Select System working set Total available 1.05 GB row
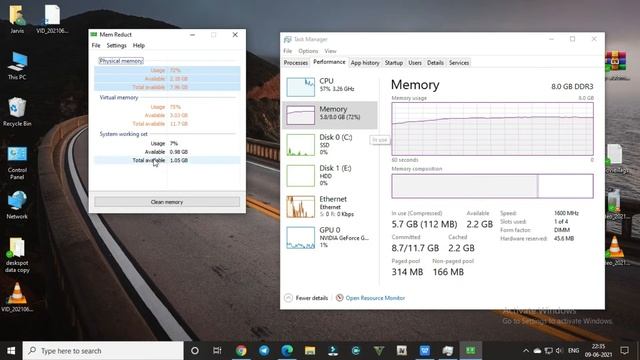This screenshot has width=640, height=360. click(167, 160)
